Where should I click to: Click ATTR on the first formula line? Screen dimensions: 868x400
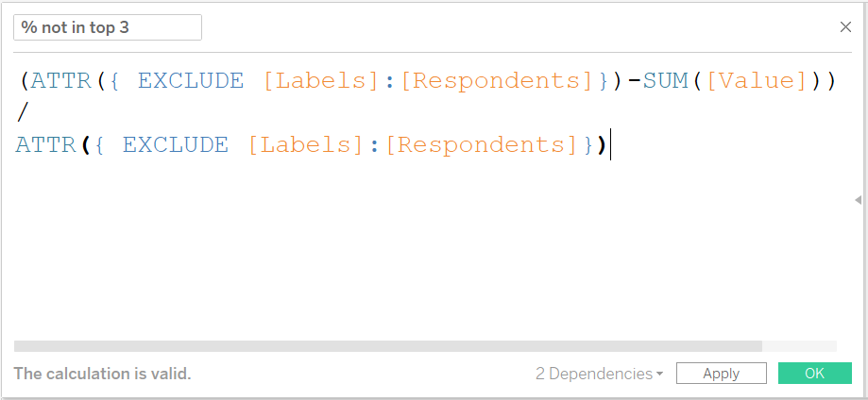coord(60,81)
